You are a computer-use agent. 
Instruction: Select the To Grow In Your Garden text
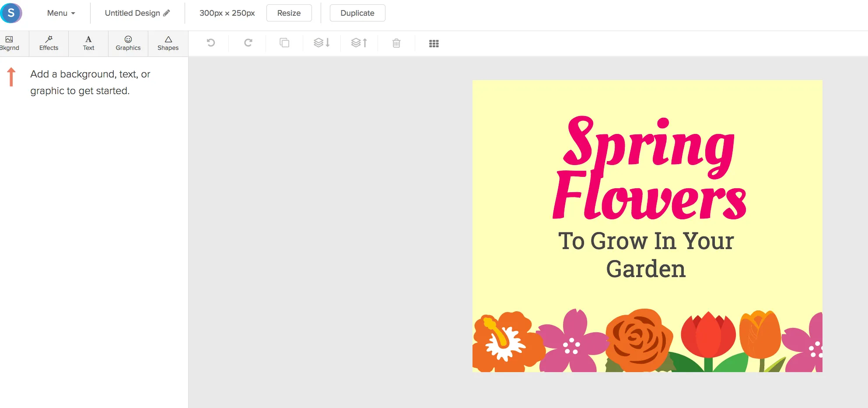[x=646, y=254]
